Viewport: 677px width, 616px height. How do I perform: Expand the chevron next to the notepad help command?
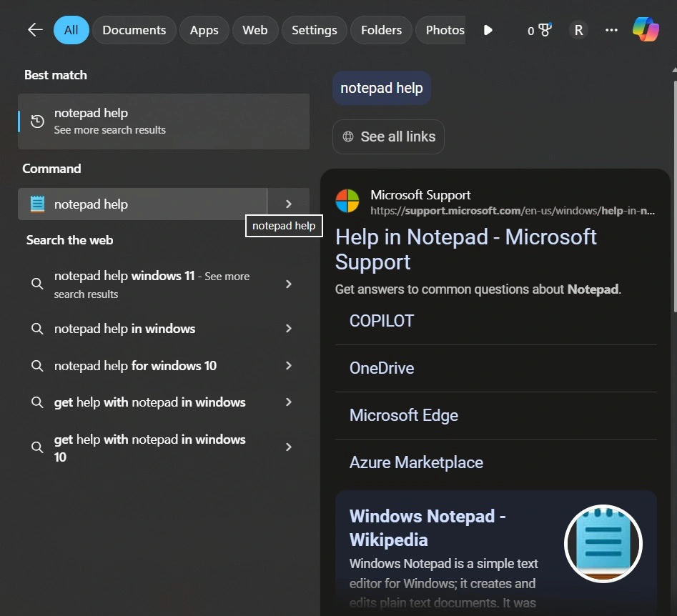(x=289, y=204)
